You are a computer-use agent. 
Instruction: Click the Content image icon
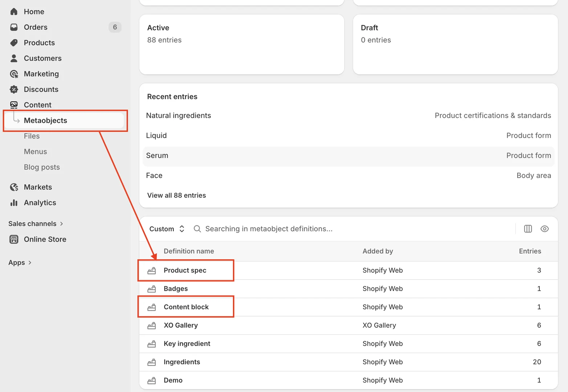click(x=14, y=105)
